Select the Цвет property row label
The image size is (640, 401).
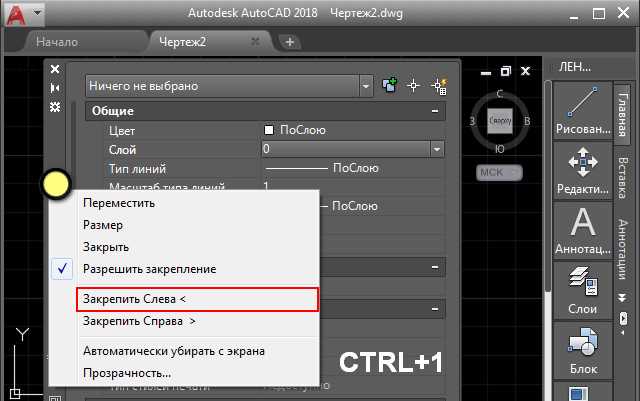(122, 131)
